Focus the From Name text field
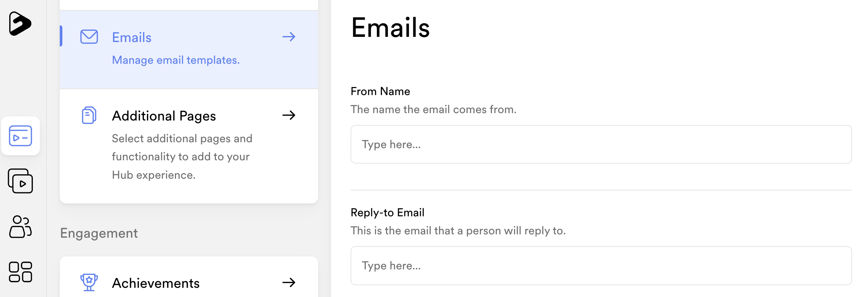Screen dimensions: 868x297 (x=601, y=144)
